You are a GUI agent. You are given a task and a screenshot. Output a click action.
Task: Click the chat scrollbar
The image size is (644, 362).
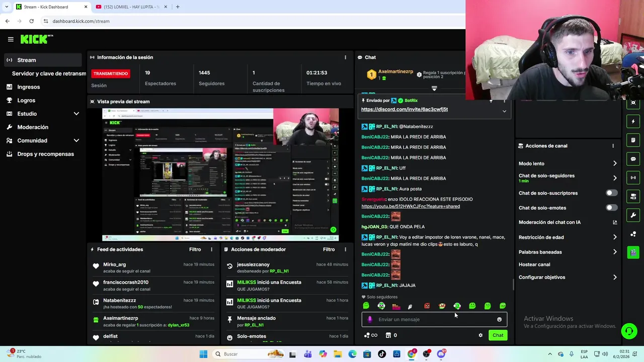tap(513, 285)
